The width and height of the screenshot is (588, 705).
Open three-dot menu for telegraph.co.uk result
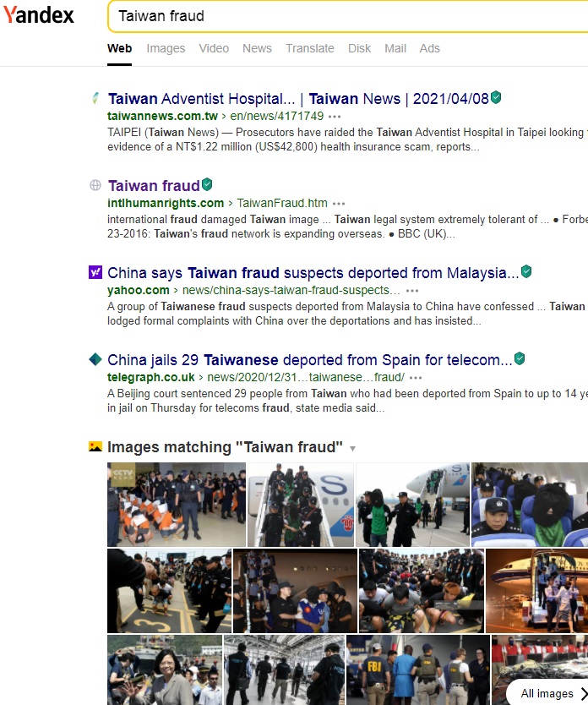416,377
